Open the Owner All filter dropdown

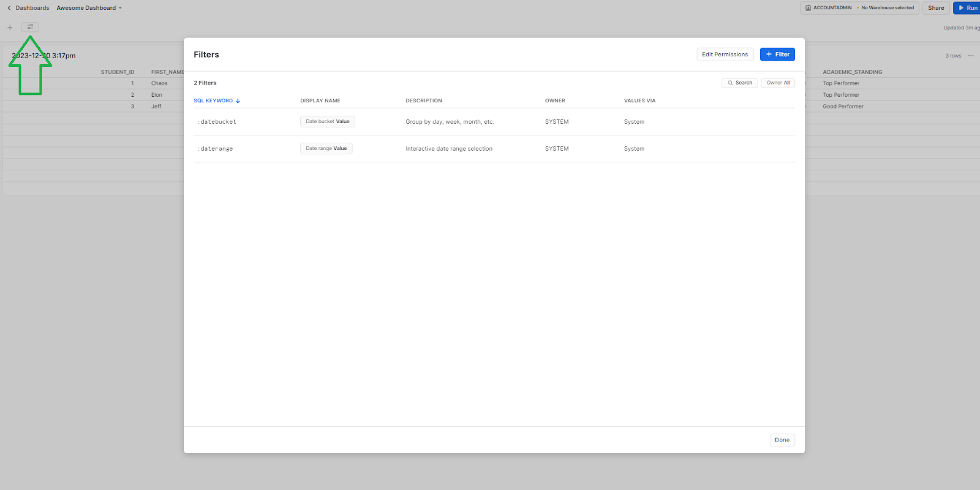point(778,83)
